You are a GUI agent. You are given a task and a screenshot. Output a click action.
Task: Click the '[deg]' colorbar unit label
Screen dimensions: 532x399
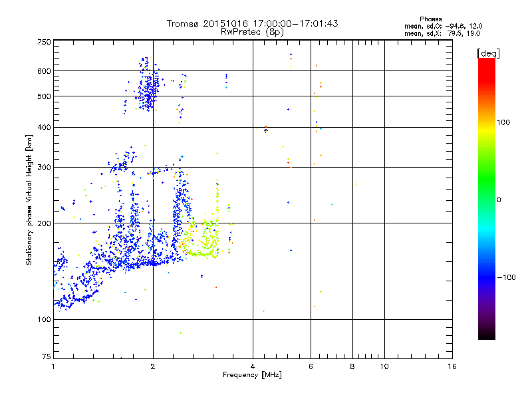pyautogui.click(x=488, y=53)
